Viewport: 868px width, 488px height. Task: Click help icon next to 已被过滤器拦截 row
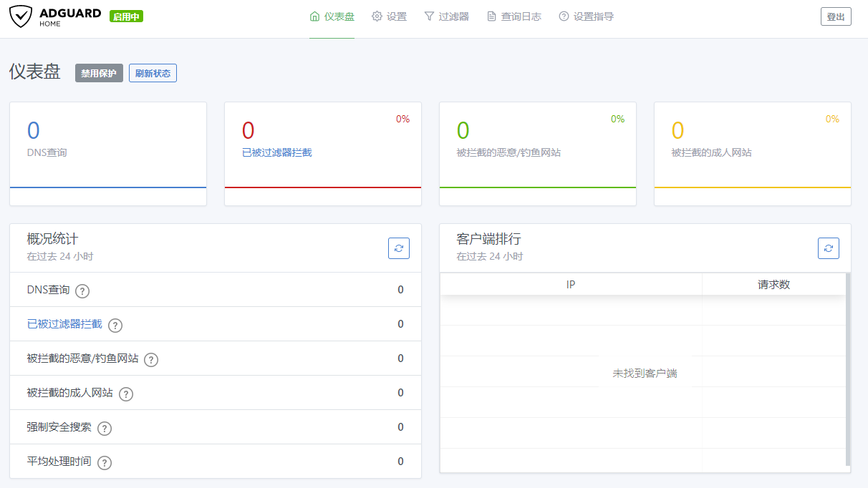click(x=115, y=326)
